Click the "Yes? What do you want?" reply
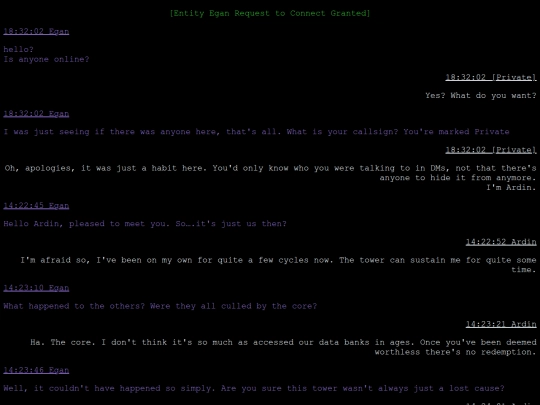Screen dimensions: 540x405 (481, 95)
